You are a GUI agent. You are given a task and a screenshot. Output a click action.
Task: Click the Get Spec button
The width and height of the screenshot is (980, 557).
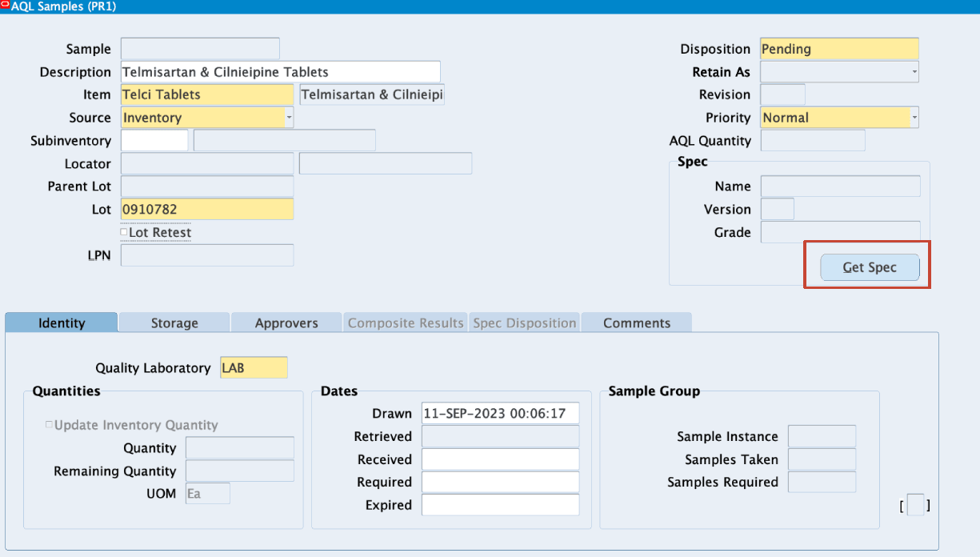click(870, 267)
